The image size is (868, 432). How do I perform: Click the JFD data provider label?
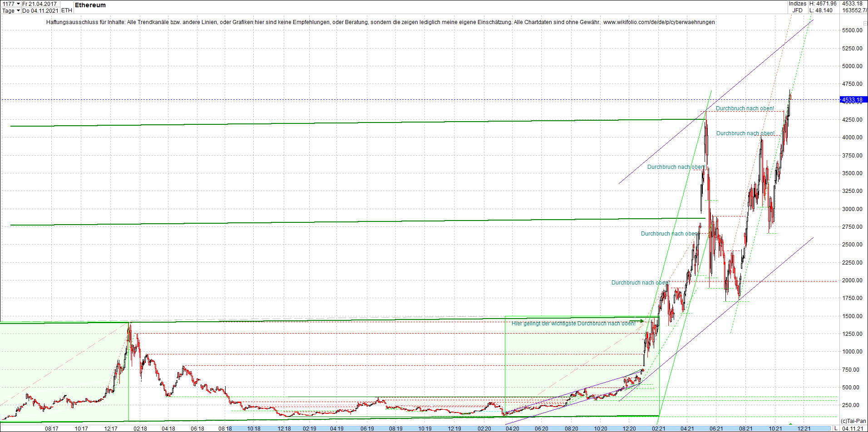[798, 10]
